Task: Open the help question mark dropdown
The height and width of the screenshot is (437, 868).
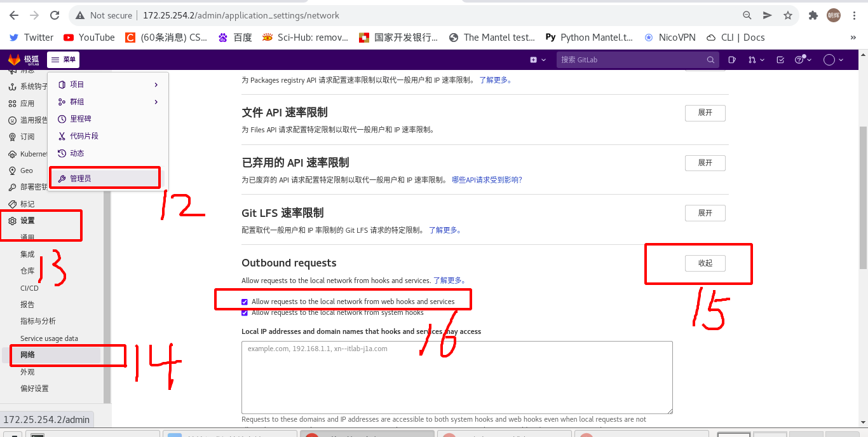Action: pyautogui.click(x=803, y=60)
